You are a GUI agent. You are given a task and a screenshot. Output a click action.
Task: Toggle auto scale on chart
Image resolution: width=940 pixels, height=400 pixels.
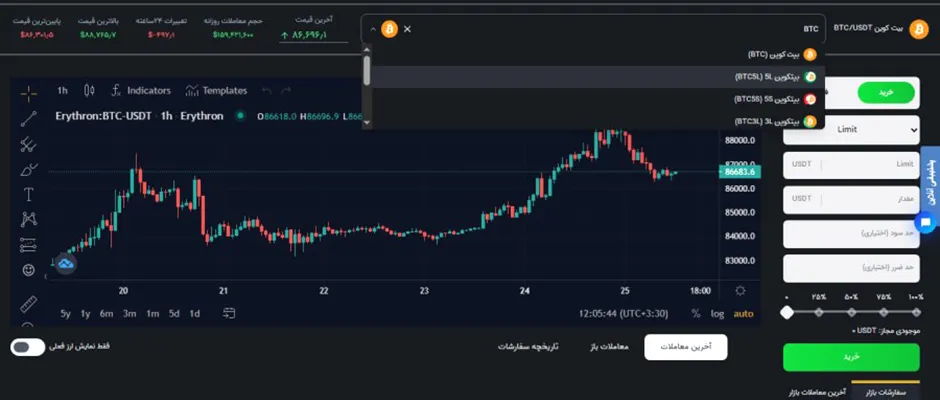(x=743, y=313)
